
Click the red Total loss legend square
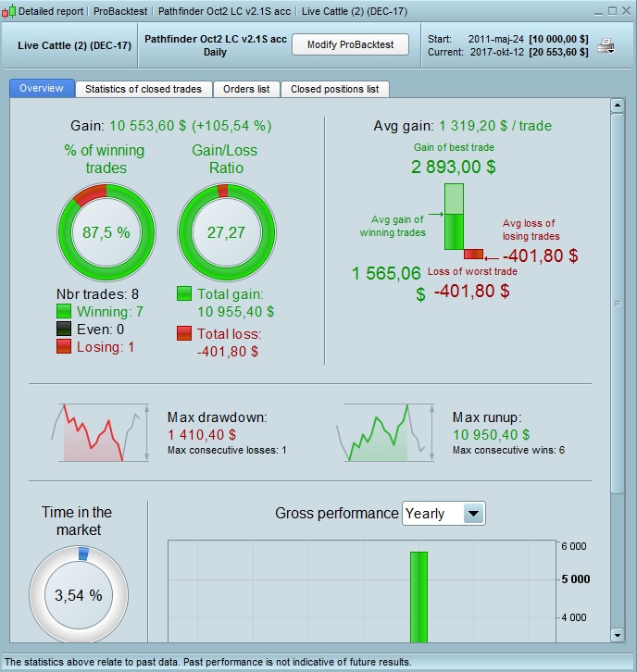click(184, 333)
